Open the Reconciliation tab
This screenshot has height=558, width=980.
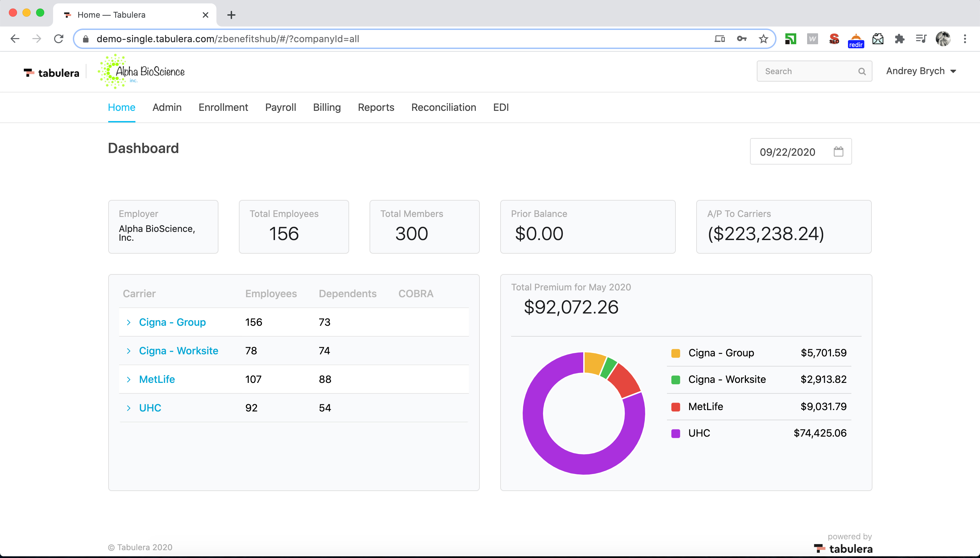pos(443,107)
